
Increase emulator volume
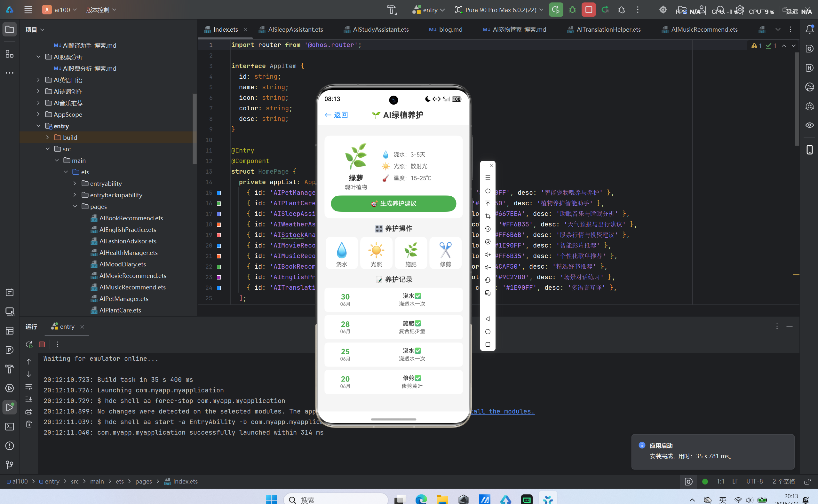[x=488, y=255]
